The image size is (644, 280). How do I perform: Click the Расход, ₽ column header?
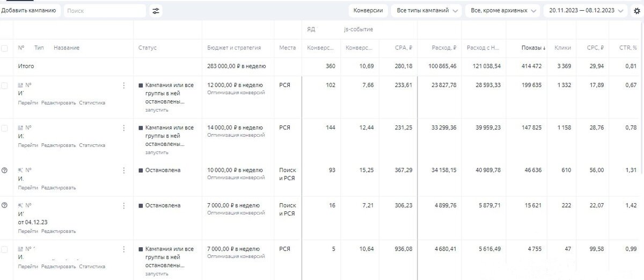point(444,48)
